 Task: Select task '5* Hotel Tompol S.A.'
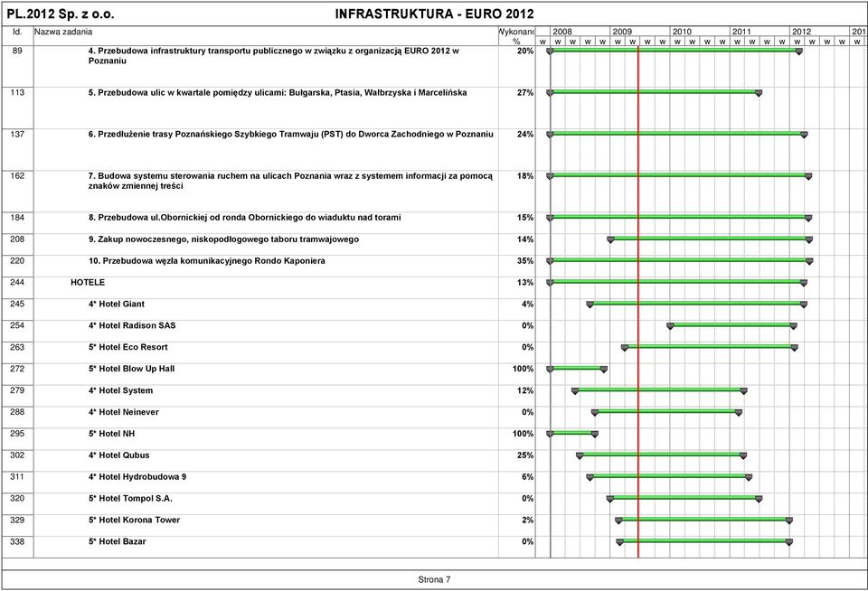click(130, 498)
